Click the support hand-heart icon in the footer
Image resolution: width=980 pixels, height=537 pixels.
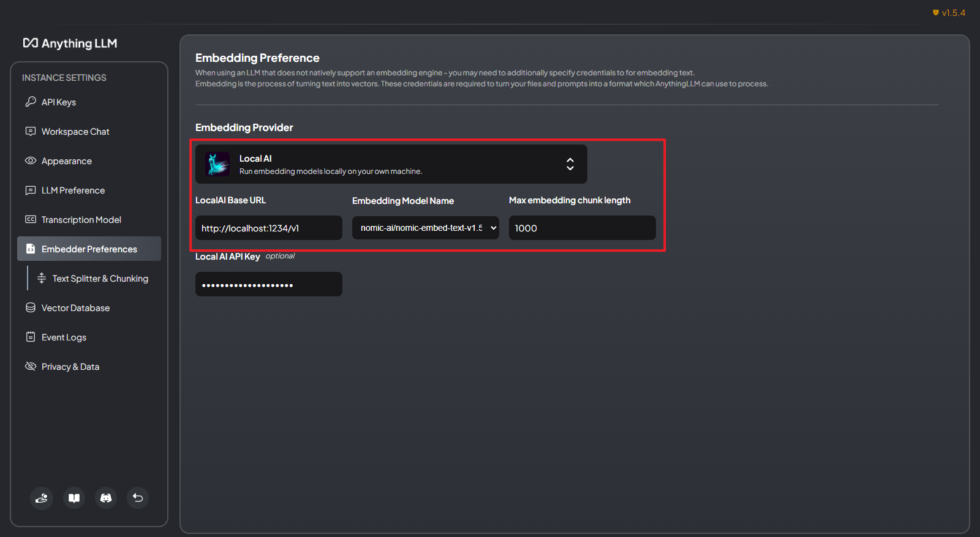coord(42,498)
